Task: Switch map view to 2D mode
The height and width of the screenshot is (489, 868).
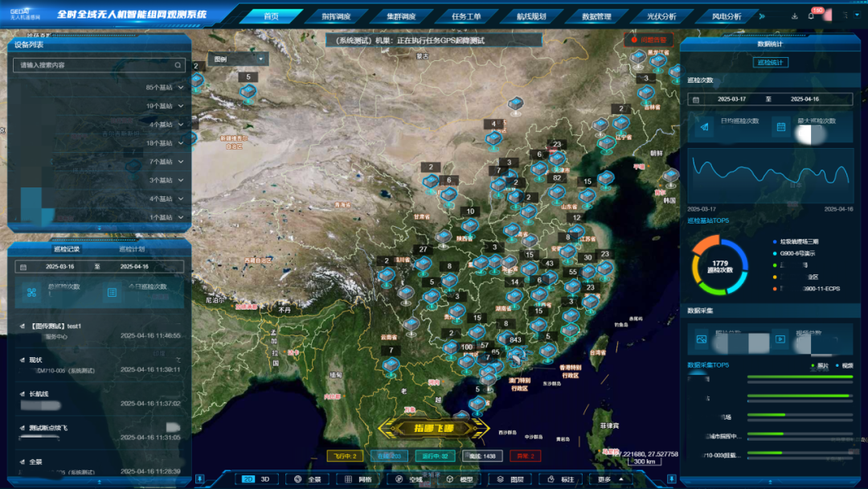Action: tap(248, 479)
